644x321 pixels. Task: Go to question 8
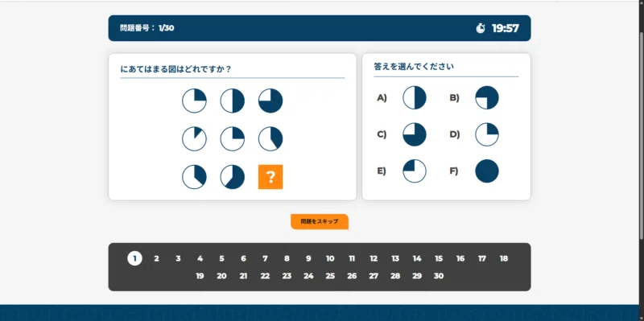[287, 258]
